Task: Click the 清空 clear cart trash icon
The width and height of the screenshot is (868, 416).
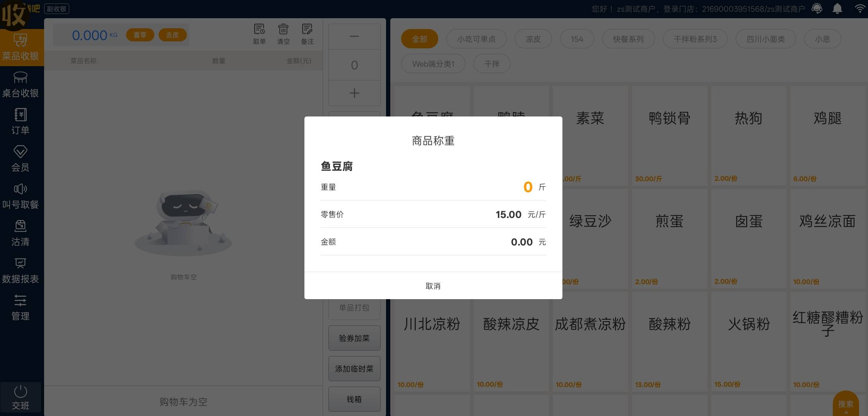Action: (283, 34)
